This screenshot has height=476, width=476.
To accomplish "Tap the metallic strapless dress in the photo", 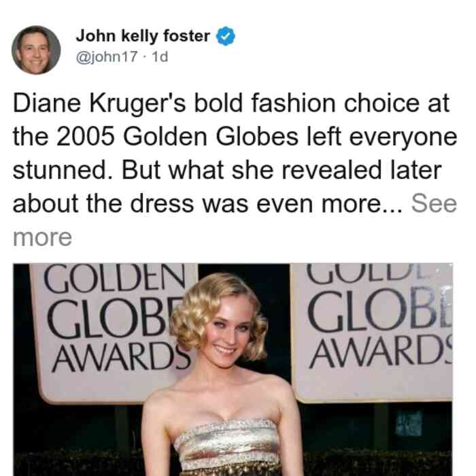I will (230, 447).
